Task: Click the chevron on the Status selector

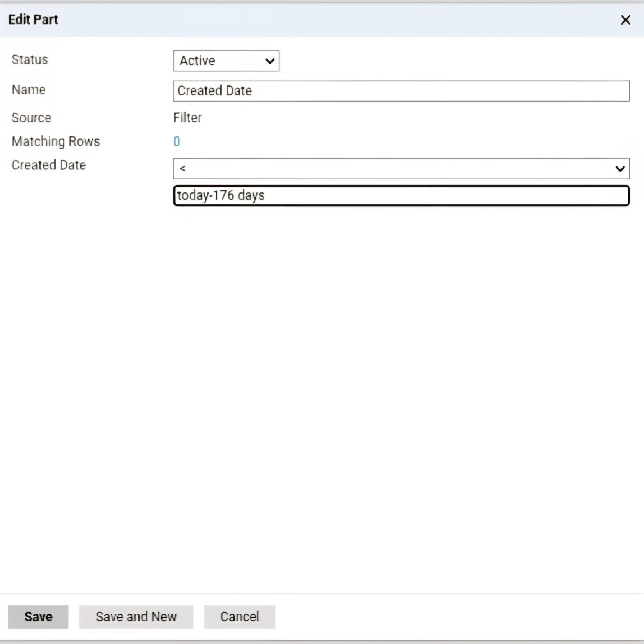Action: pos(269,61)
